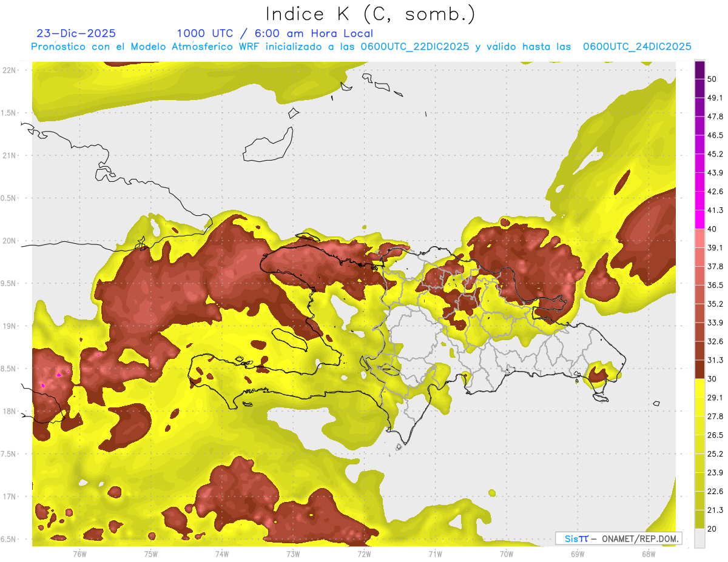Click the legend value '33.9'
This screenshot has width=728, height=562.
pyautogui.click(x=715, y=323)
